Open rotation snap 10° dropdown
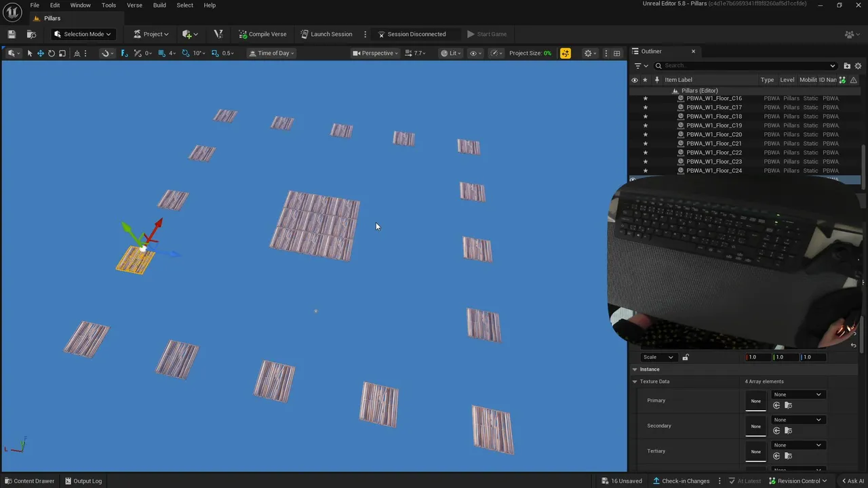The height and width of the screenshot is (488, 868). click(199, 53)
